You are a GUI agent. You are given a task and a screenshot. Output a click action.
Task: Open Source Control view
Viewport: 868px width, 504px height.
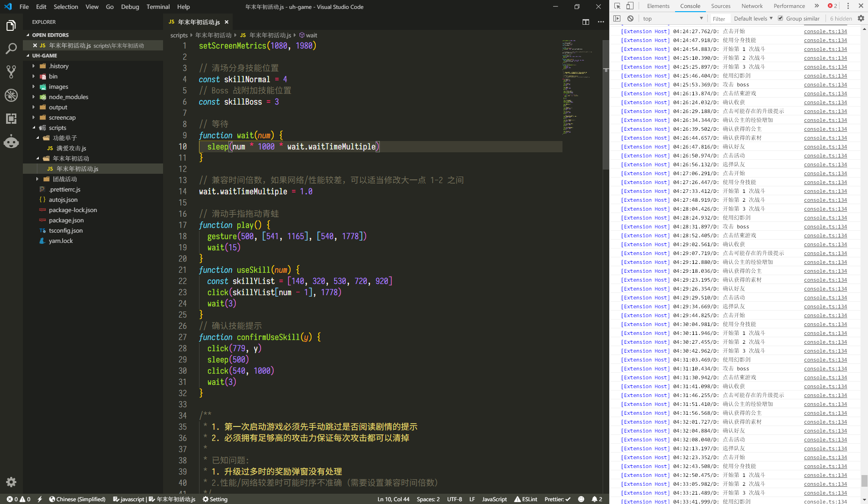click(11, 72)
